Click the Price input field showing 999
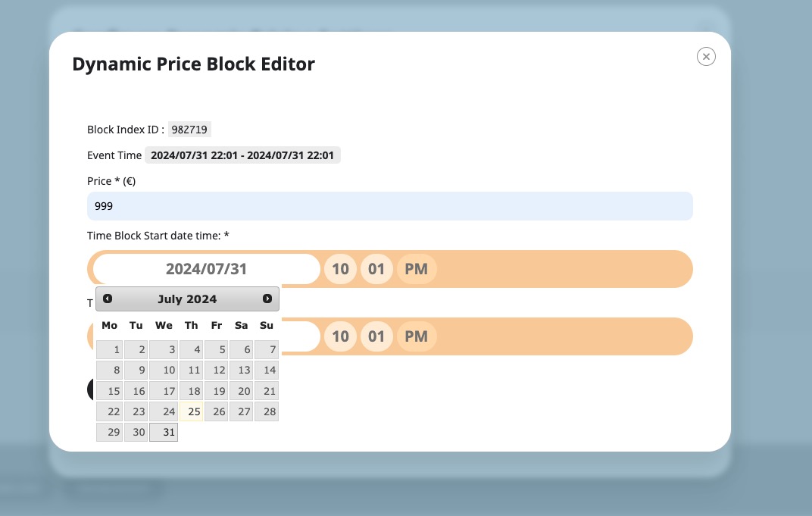Image resolution: width=812 pixels, height=516 pixels. [x=390, y=206]
